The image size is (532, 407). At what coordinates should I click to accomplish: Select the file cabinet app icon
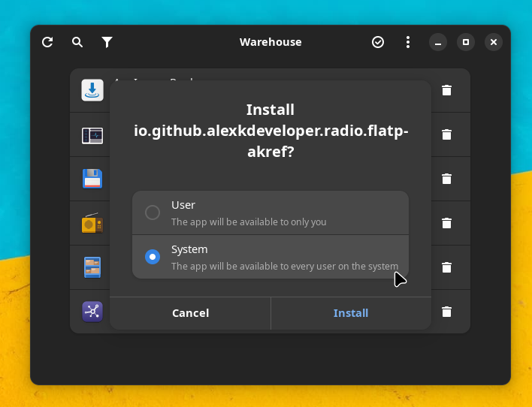point(92,267)
